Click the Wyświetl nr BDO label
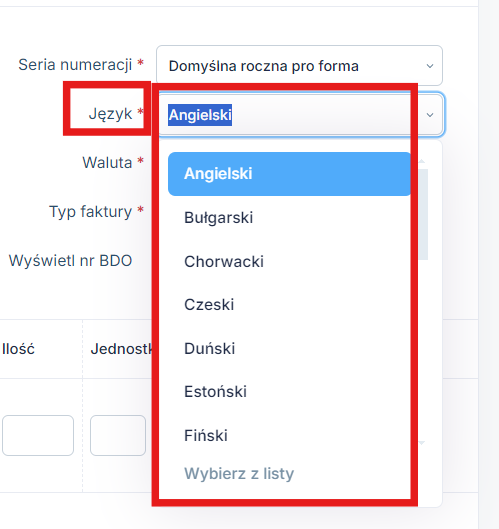This screenshot has height=529, width=499. [x=71, y=261]
